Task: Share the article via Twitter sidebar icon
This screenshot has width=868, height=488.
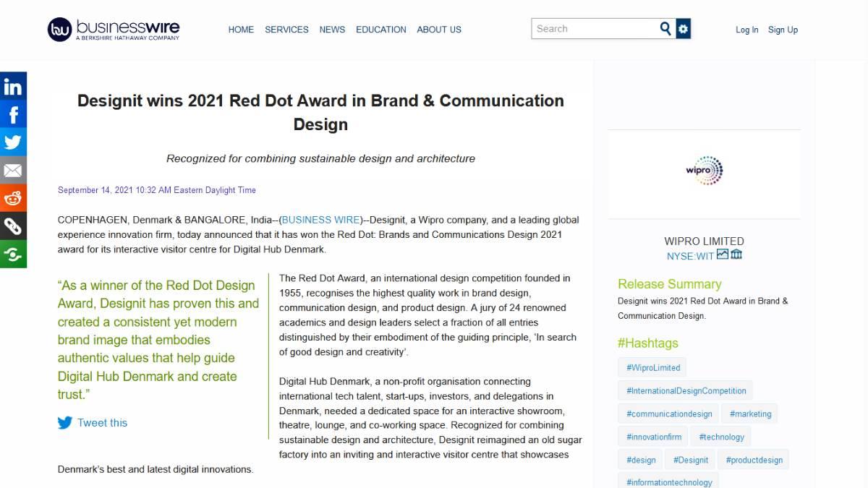Action: point(13,142)
